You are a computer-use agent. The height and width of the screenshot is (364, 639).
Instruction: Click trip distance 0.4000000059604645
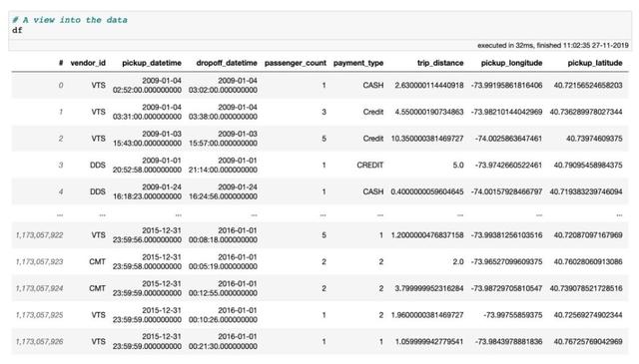pos(427,191)
